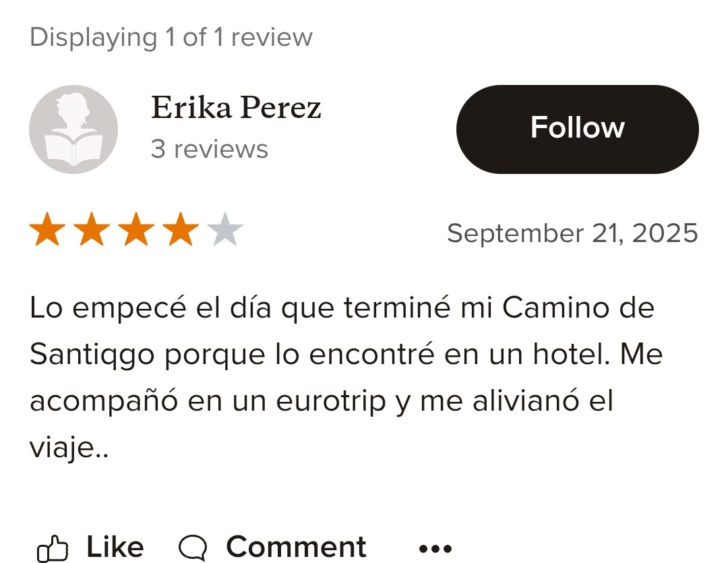Click the thumbs-up Like icon

(x=53, y=549)
